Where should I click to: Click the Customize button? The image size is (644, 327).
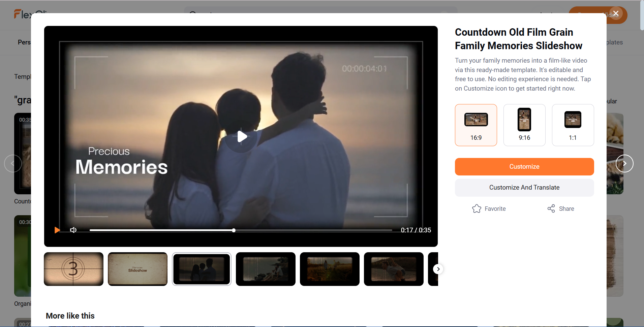(x=524, y=166)
